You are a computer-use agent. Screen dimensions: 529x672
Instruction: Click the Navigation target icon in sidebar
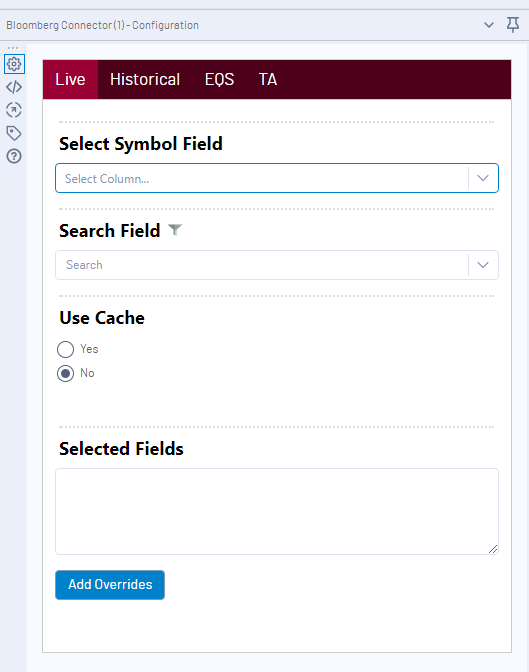14,110
